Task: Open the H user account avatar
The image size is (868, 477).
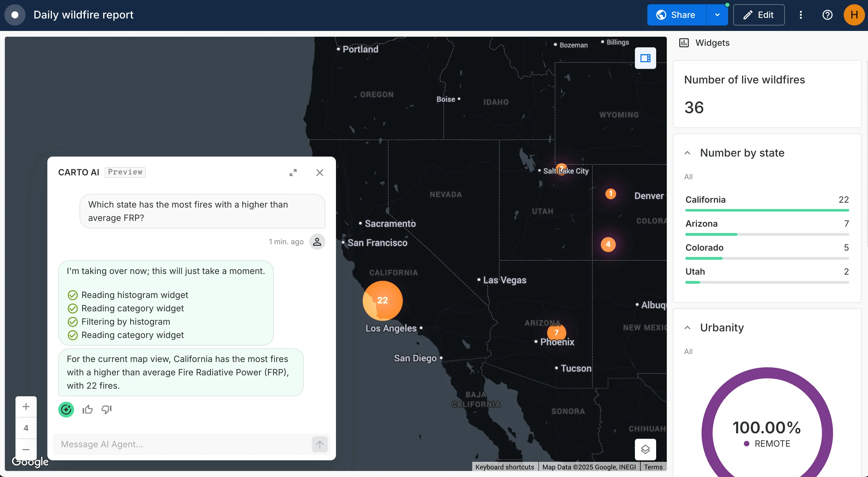Action: 853,15
